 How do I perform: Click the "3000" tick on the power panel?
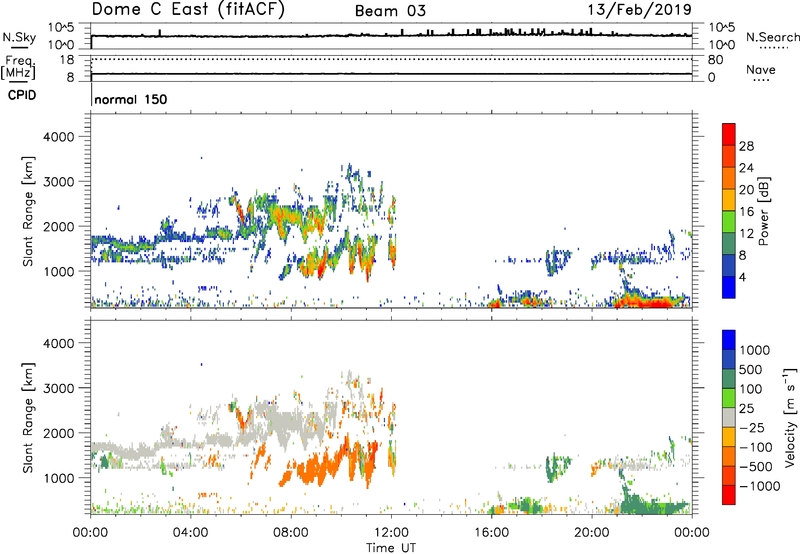coord(59,182)
